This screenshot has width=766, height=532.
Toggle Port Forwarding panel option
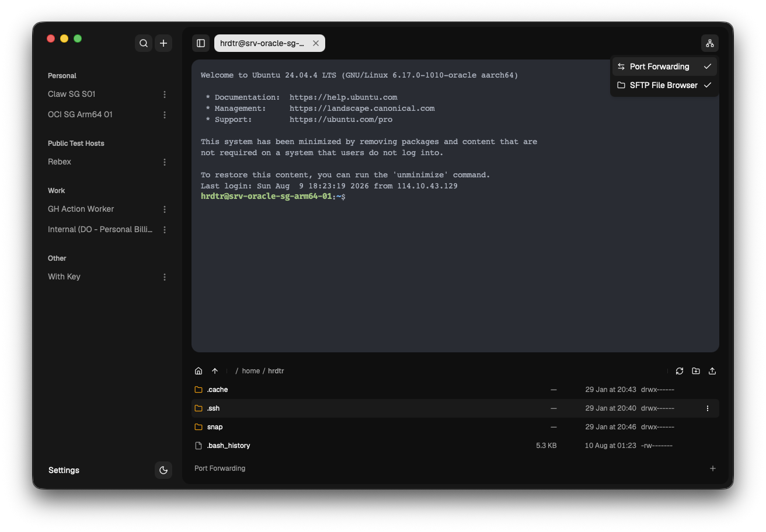(664, 66)
